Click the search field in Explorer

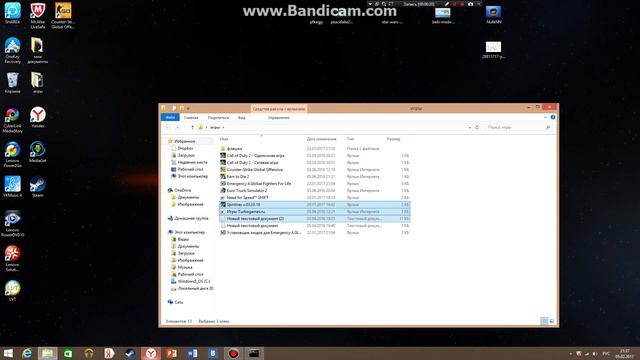pos(518,128)
